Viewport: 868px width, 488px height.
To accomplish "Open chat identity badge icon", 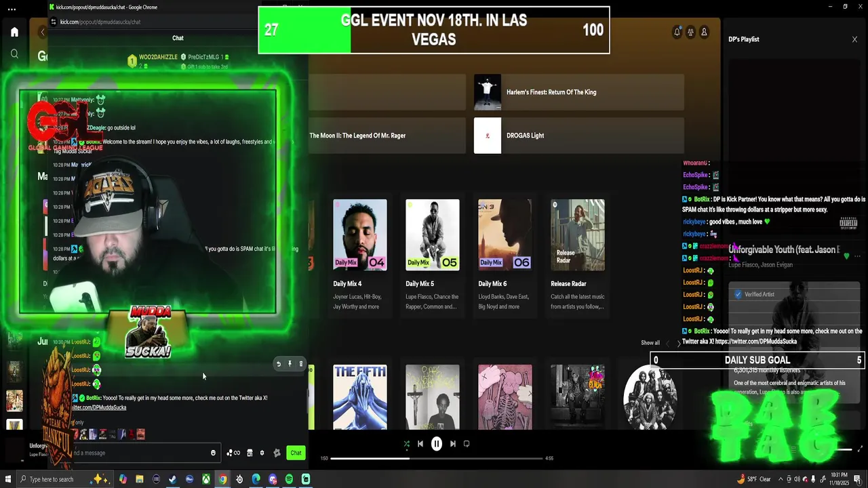I will 277,453.
